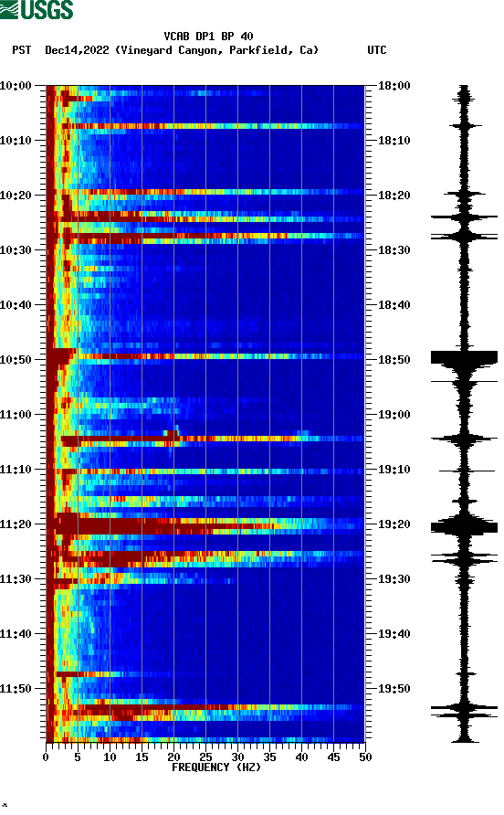Click the 18:00 UTC time label
Image resolution: width=504 pixels, height=815 pixels.
pyautogui.click(x=394, y=86)
